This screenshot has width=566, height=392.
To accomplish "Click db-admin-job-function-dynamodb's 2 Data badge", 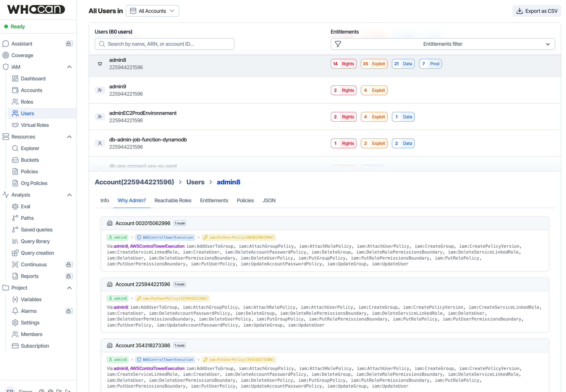I will coord(403,144).
